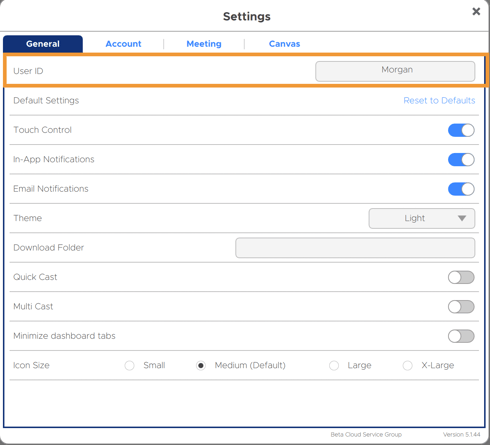Click the Version 5.1.44 text
This screenshot has width=490, height=445.
461,434
